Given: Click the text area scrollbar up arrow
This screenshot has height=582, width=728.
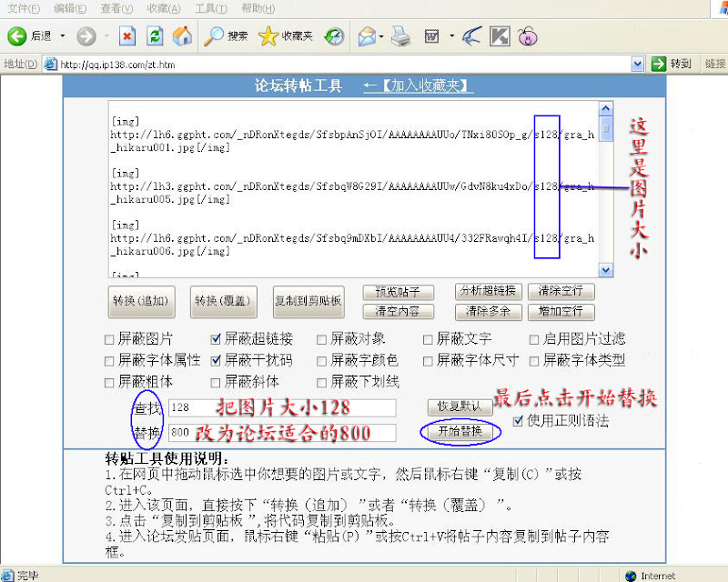Looking at the screenshot, I should pos(605,108).
